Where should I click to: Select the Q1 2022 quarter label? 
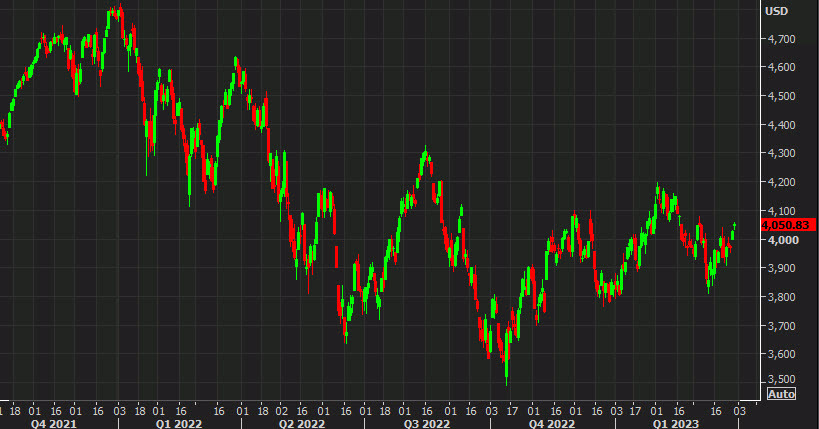(179, 423)
